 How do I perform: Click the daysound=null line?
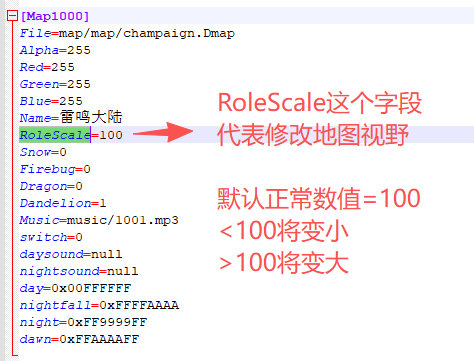(71, 254)
